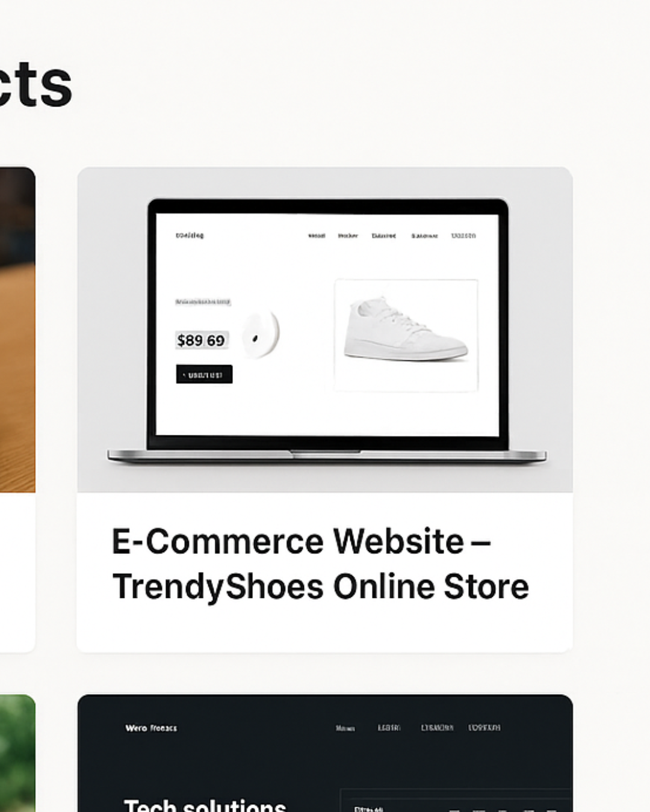Click the black button below the price
This screenshot has height=812, width=650.
point(204,374)
